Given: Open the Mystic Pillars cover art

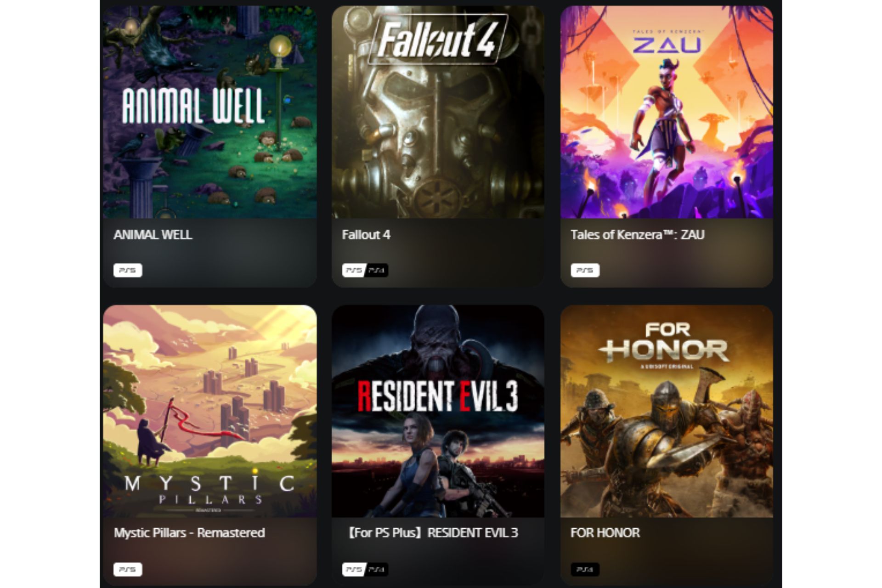Looking at the screenshot, I should tap(210, 411).
